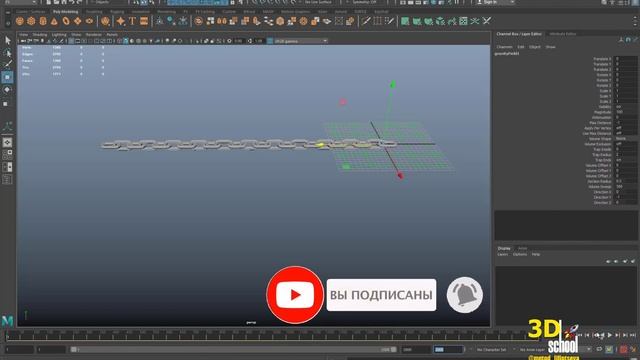This screenshot has width=640, height=360.
Task: Select the Display tab in layer editor
Action: tap(504, 248)
